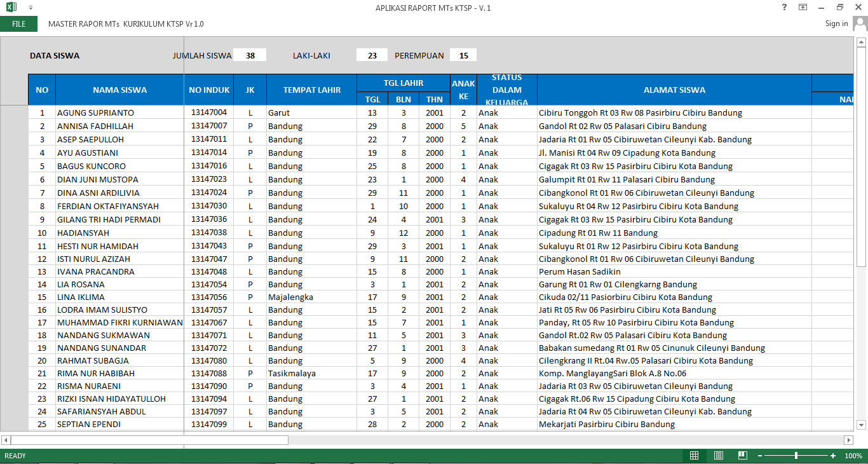The width and height of the screenshot is (868, 464).
Task: Select birthplace cell Majalengka
Action: pyautogui.click(x=311, y=297)
